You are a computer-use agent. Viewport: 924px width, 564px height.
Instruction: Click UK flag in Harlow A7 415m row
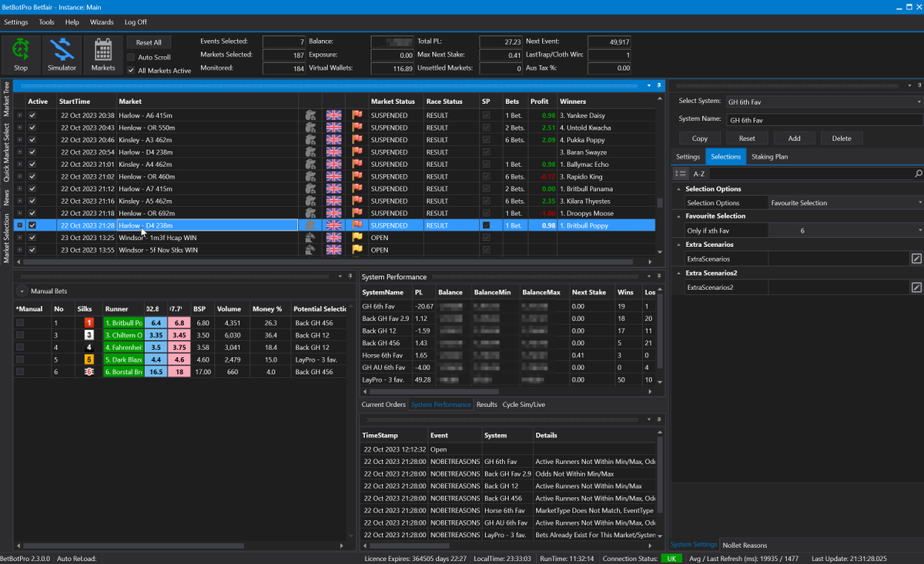tap(333, 189)
